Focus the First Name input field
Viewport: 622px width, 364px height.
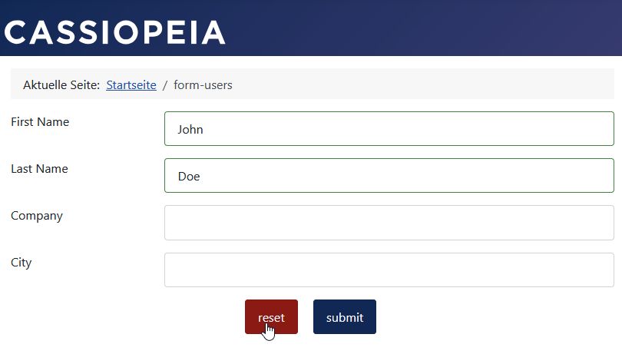(389, 129)
